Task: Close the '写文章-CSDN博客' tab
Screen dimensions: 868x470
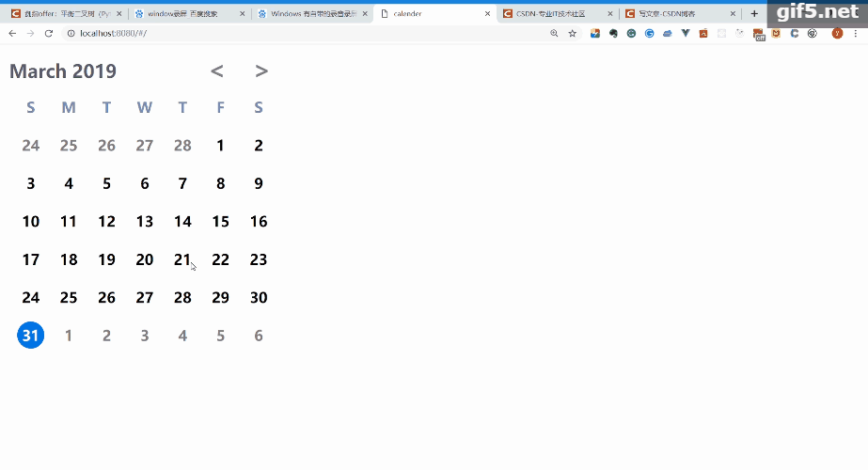Action: coord(733,14)
